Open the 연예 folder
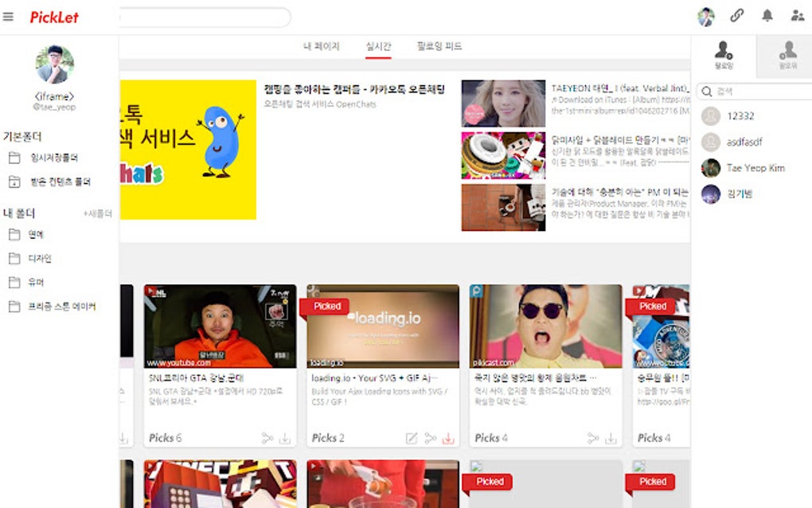The width and height of the screenshot is (812, 508). [36, 235]
